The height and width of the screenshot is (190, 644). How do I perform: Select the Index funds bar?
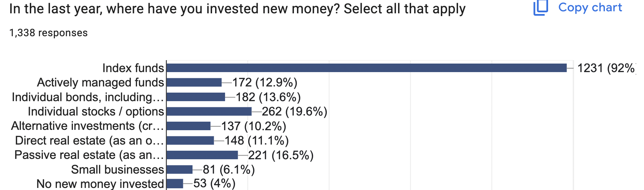tap(367, 68)
